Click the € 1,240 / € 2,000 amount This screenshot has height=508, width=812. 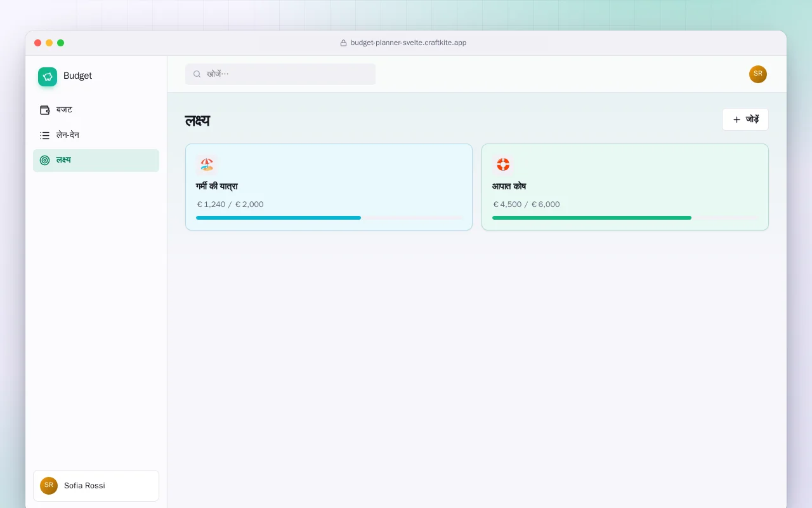[x=230, y=204]
